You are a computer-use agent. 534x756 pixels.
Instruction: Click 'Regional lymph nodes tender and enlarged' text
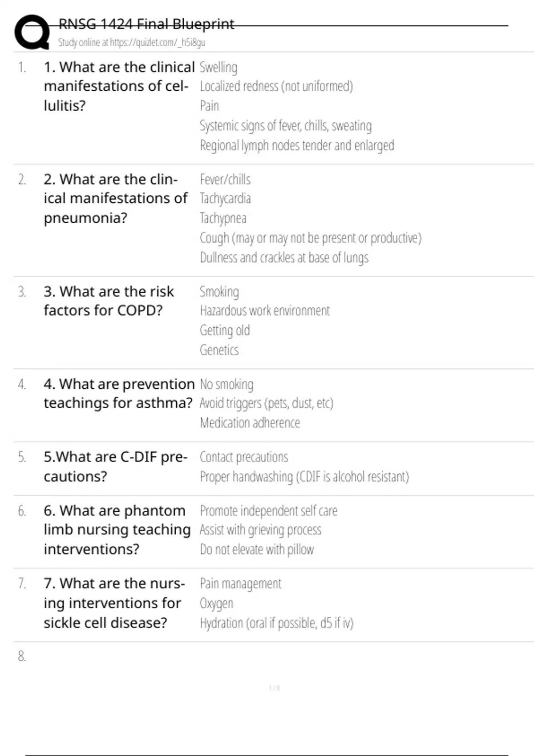click(x=297, y=145)
